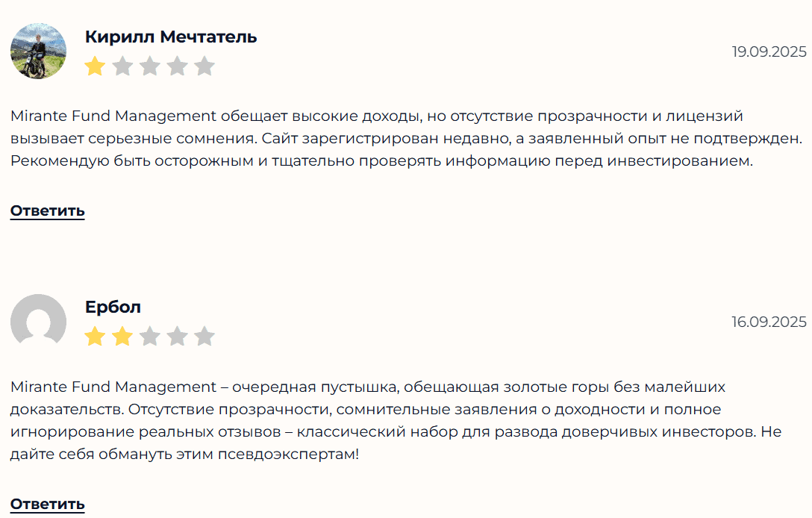Viewport: 812px width, 518px height.
Task: Click the date 19.09.2025
Action: (769, 52)
